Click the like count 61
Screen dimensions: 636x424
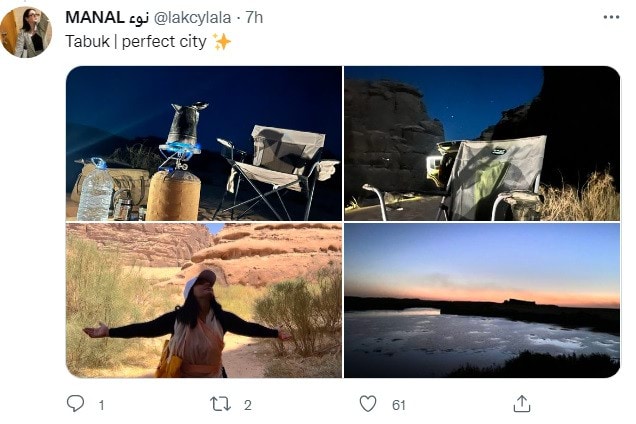pos(399,405)
